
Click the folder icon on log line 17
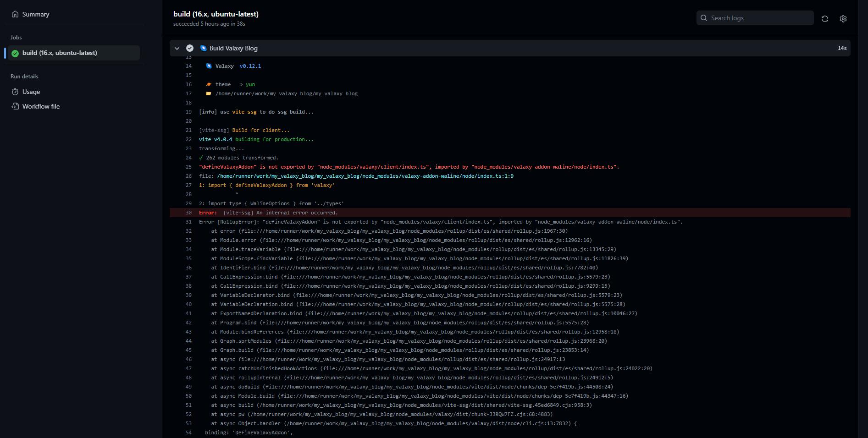click(x=209, y=93)
